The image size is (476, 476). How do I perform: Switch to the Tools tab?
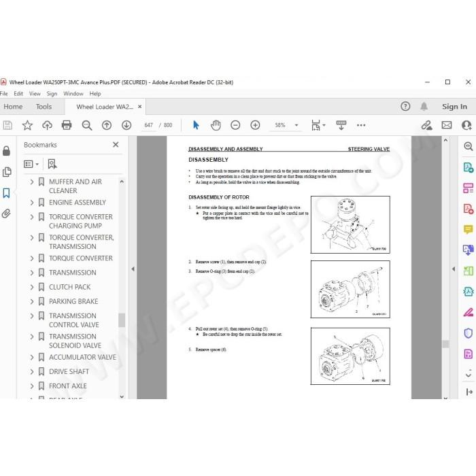tap(44, 107)
